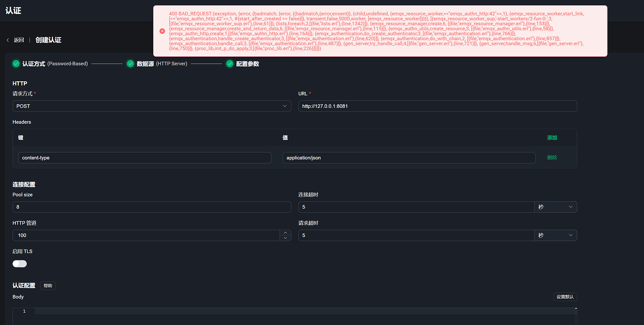The width and height of the screenshot is (644, 325).
Task: Expand the 连接超时 unit dropdown
Action: (x=555, y=207)
